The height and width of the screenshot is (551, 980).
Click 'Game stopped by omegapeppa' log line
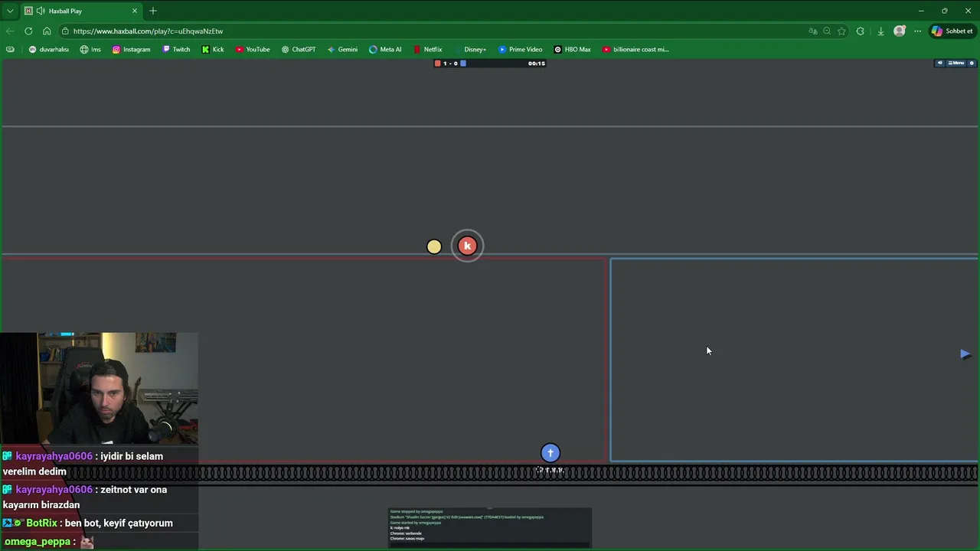click(416, 511)
